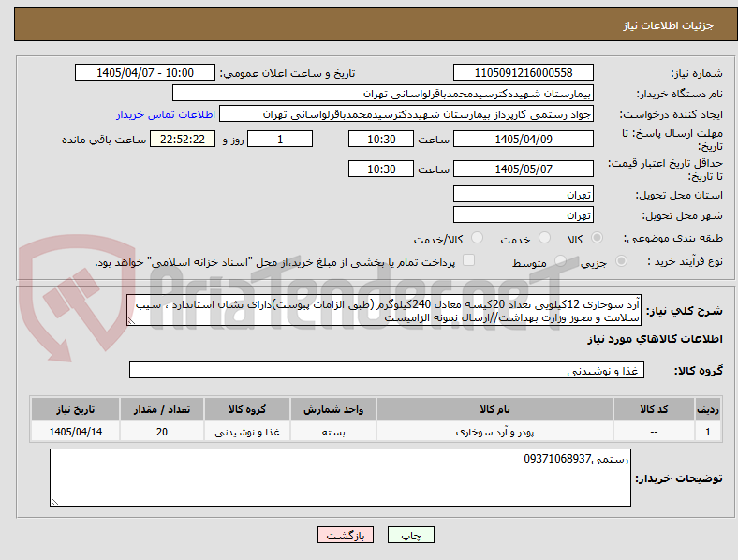Click the remaining time field 22:52:22
738x560 pixels.
pos(183,140)
